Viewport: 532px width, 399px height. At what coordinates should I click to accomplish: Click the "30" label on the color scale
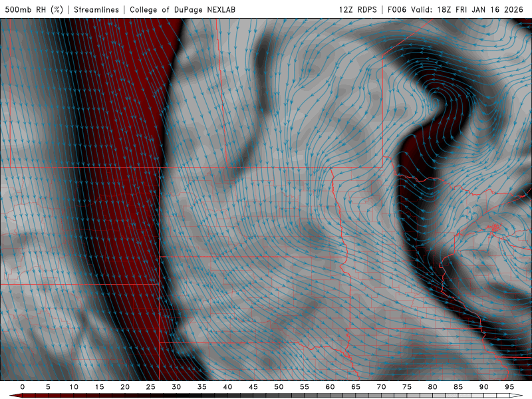[x=176, y=387]
